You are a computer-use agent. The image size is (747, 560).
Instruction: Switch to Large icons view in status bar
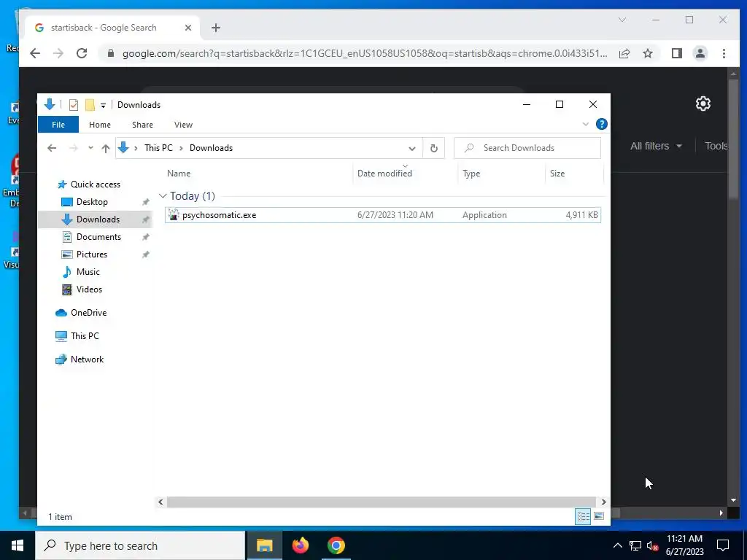[599, 517]
